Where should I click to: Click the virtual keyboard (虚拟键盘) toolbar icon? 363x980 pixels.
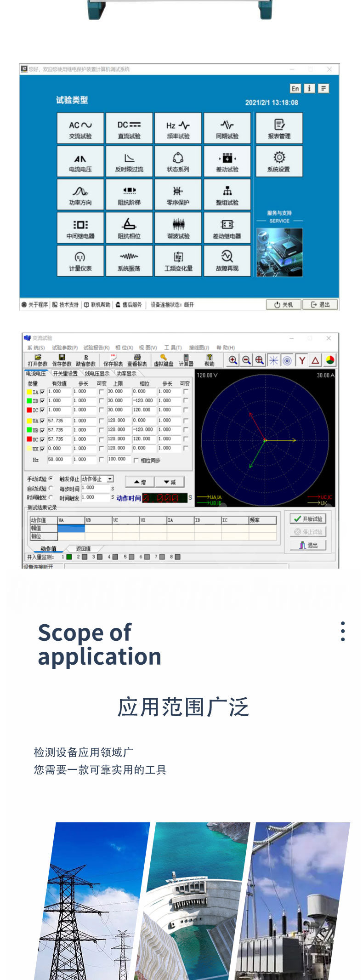click(163, 360)
